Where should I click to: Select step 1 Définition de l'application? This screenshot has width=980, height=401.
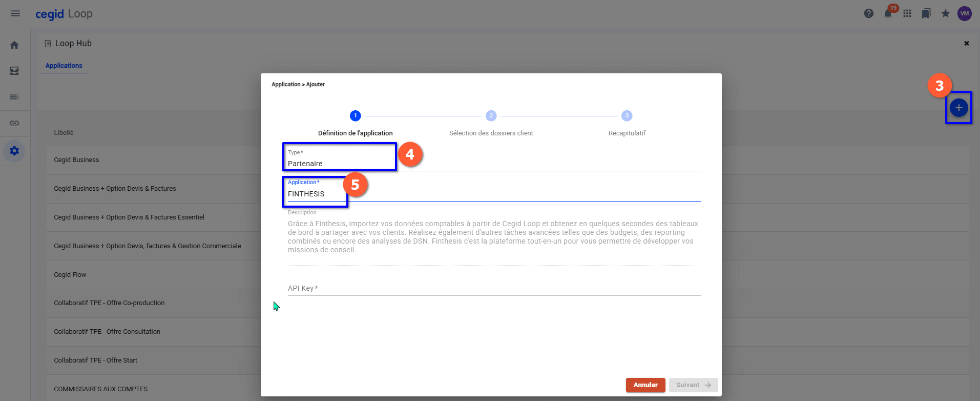coord(356,124)
